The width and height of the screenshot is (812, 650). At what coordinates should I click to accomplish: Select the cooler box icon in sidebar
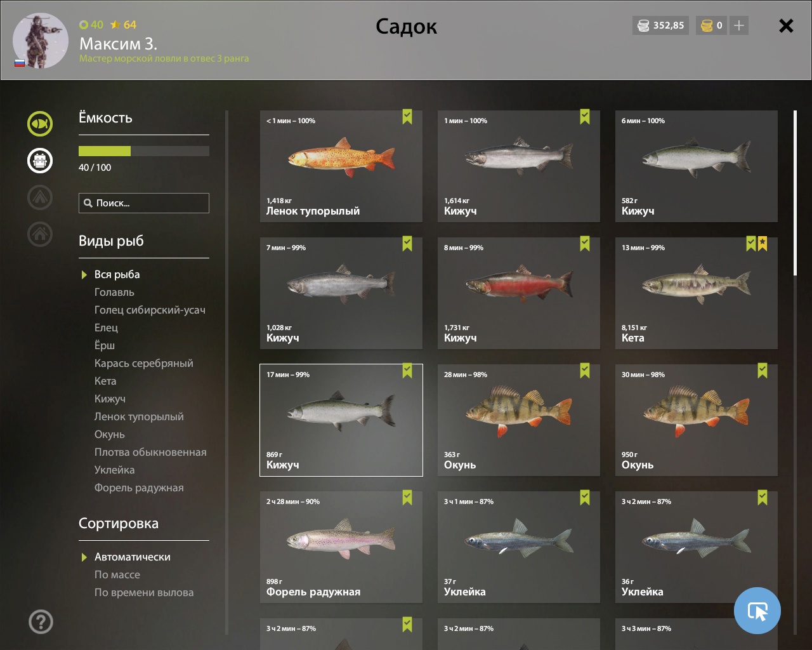pyautogui.click(x=40, y=161)
